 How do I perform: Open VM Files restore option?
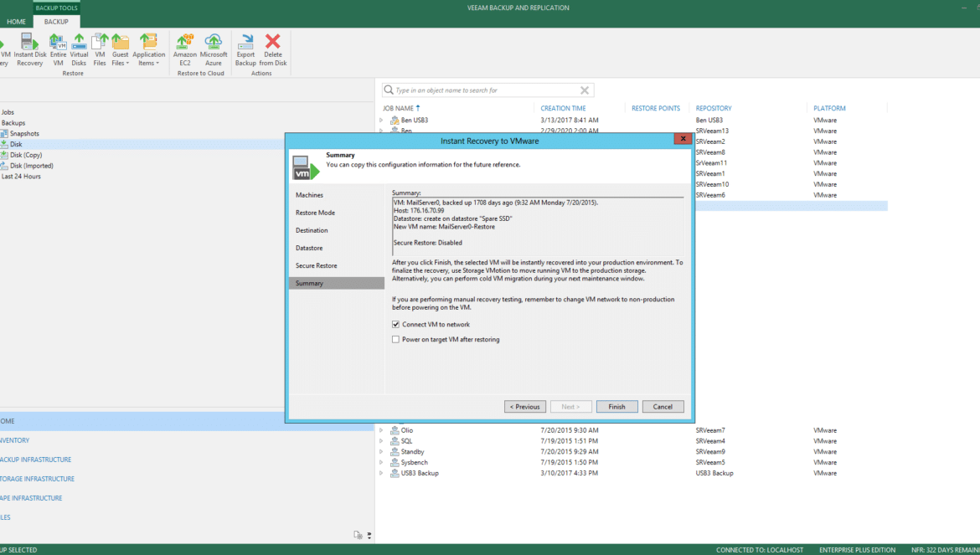[x=100, y=49]
